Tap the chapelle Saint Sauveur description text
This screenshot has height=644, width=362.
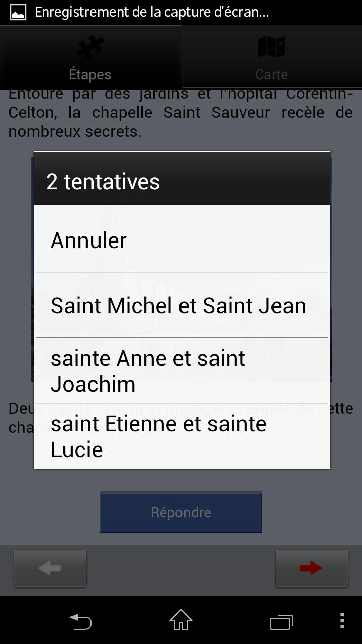coord(181,113)
